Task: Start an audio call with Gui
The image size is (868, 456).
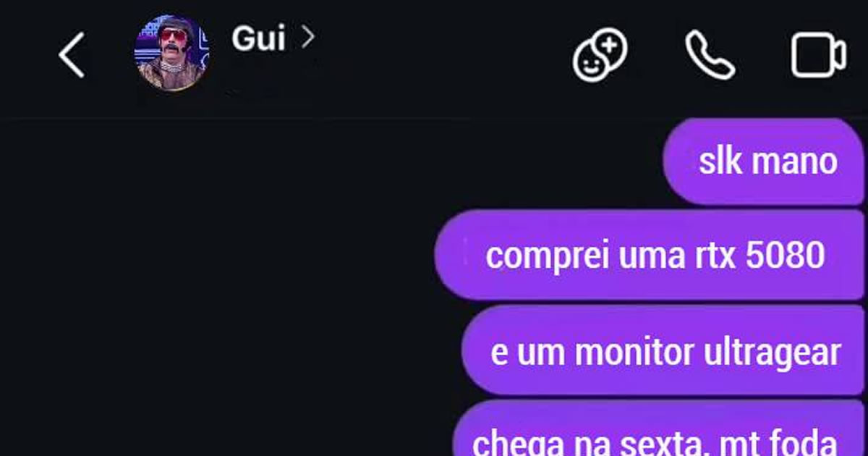Action: coord(710,55)
